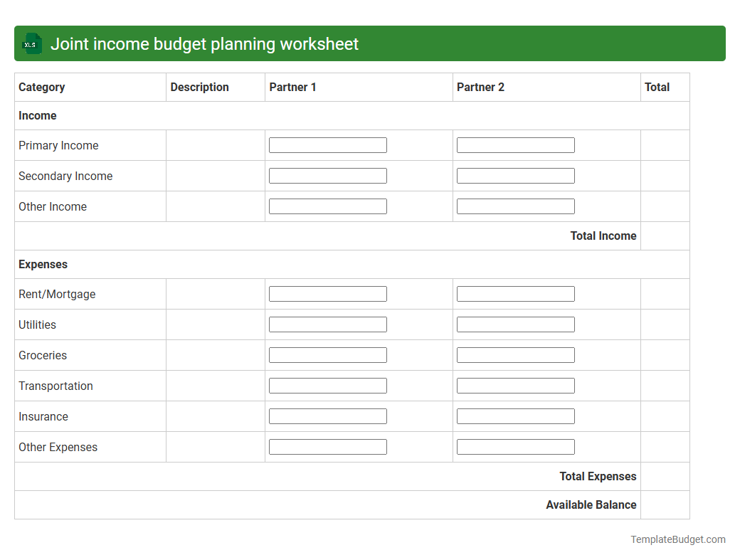The width and height of the screenshot is (740, 560).
Task: Click the Partner 1 Primary Income input field
Action: (327, 144)
